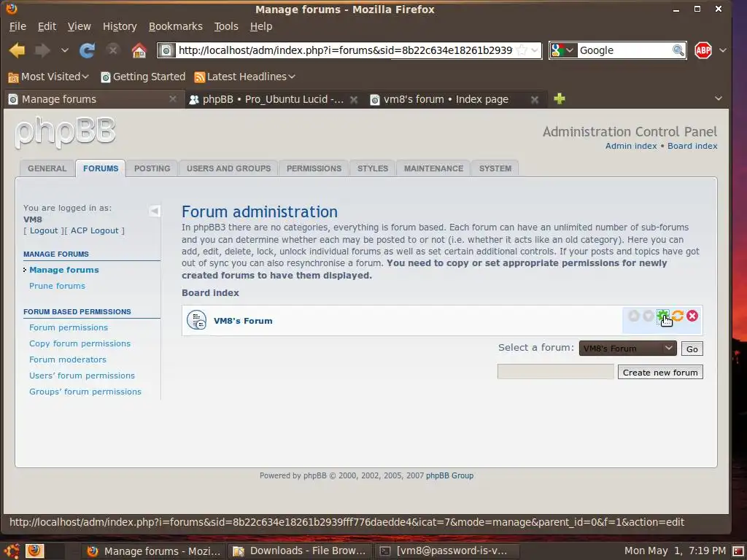Click the Ubuntu menu icon in bottom panel

(12, 551)
